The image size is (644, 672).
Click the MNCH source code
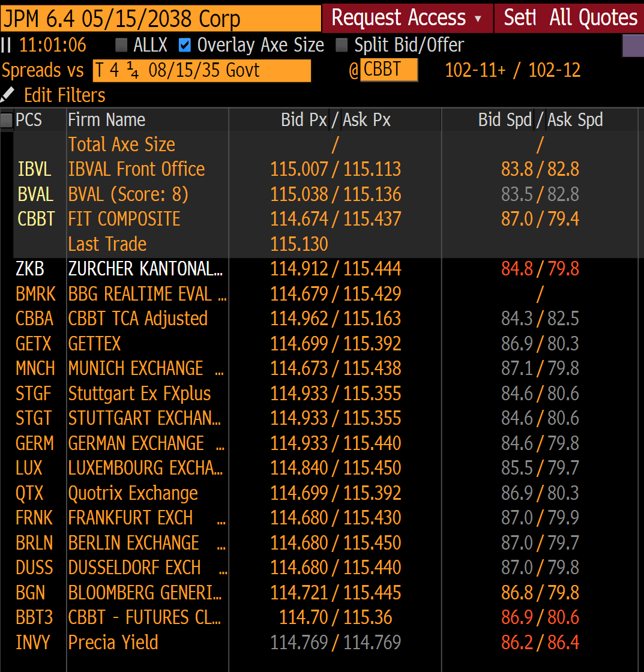click(35, 368)
